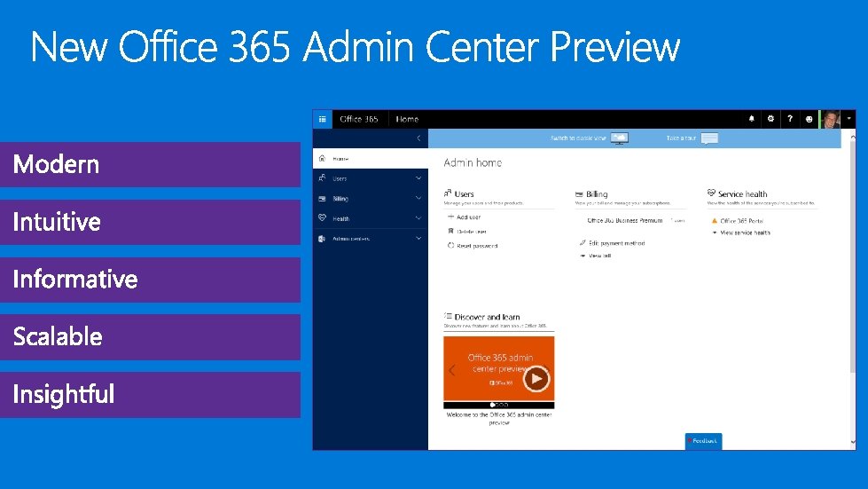Select the first carousel dot indicator
The width and height of the screenshot is (868, 489).
pos(491,405)
